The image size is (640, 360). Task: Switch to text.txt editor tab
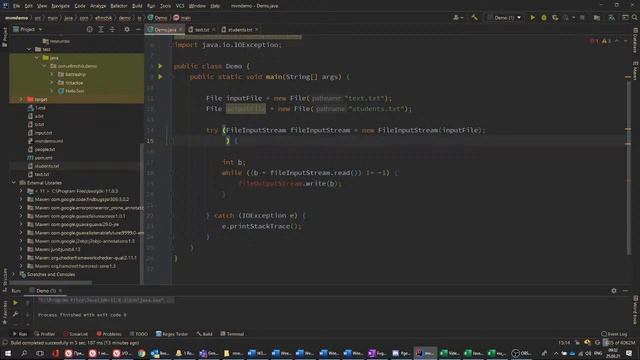tap(202, 29)
